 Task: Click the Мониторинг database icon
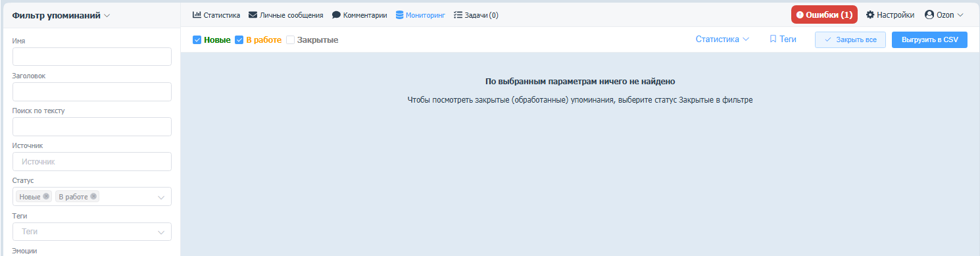399,14
